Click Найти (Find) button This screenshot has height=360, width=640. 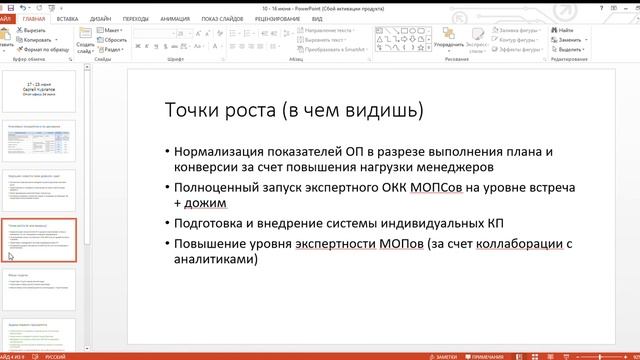[562, 30]
